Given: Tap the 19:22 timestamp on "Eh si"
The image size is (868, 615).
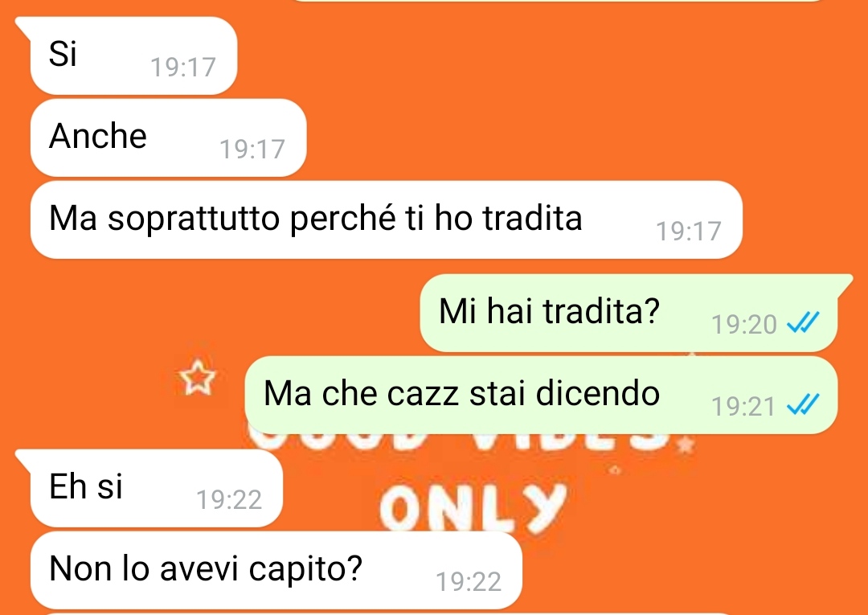Looking at the screenshot, I should [229, 500].
